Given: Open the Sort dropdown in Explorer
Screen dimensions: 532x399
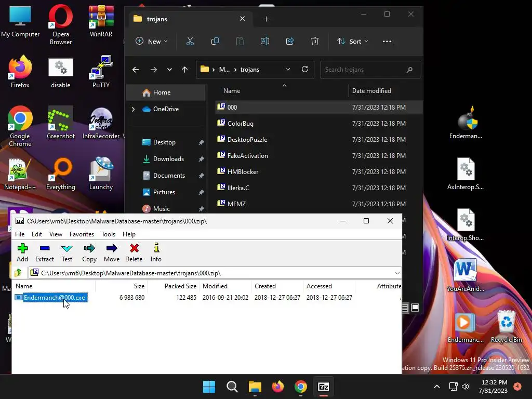Looking at the screenshot, I should [353, 42].
